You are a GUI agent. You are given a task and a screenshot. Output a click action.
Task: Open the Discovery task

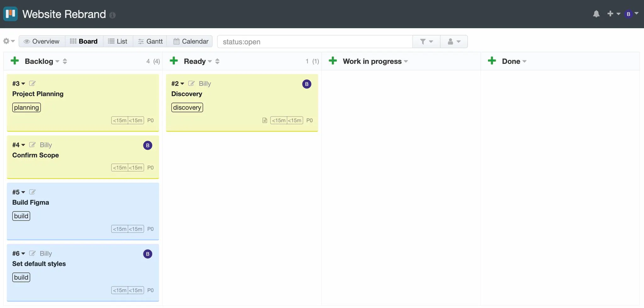coord(187,94)
